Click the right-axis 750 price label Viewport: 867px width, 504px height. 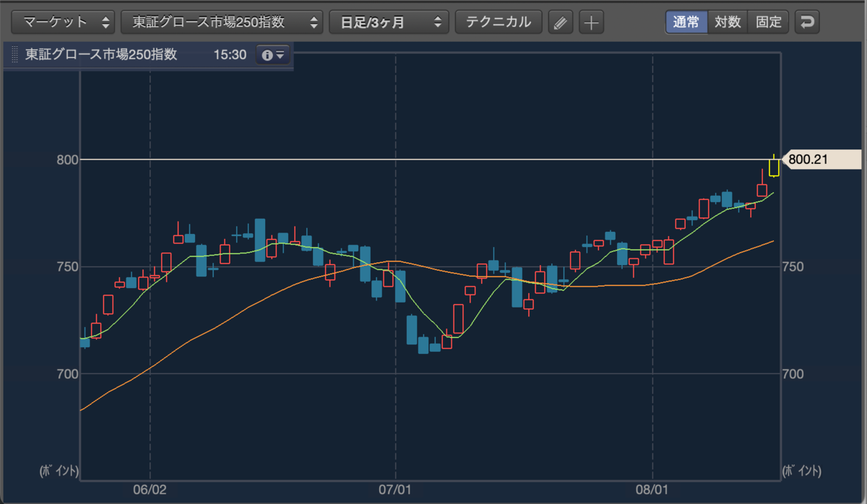click(x=793, y=266)
